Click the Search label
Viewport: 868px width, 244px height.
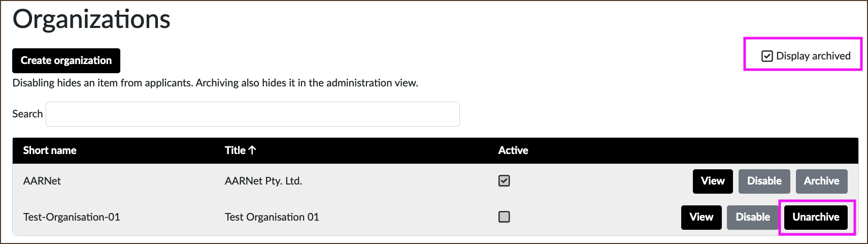pyautogui.click(x=27, y=114)
